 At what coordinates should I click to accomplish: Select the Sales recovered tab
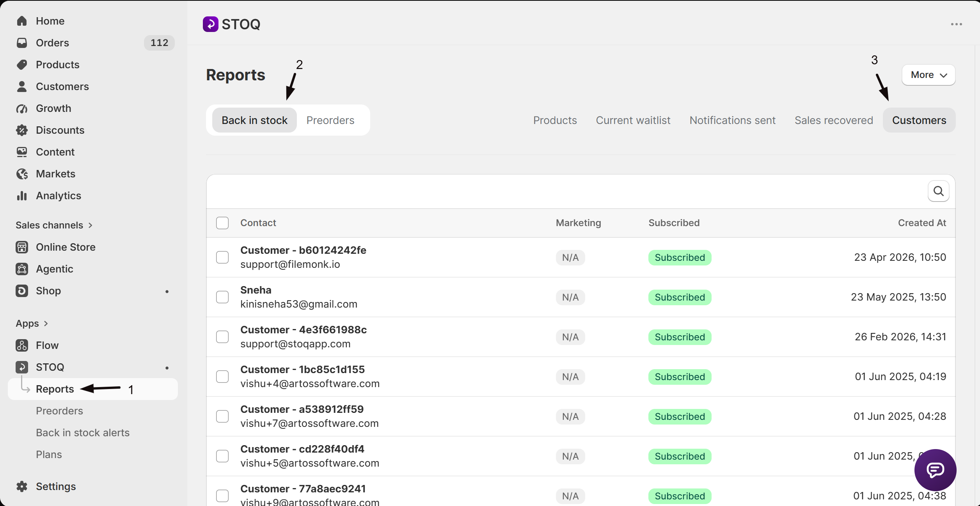tap(834, 120)
